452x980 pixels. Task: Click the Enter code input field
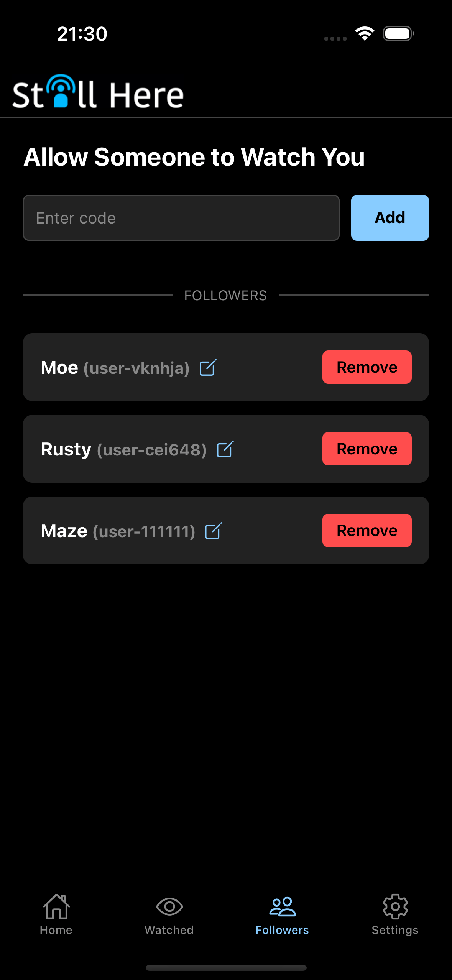[x=181, y=217]
